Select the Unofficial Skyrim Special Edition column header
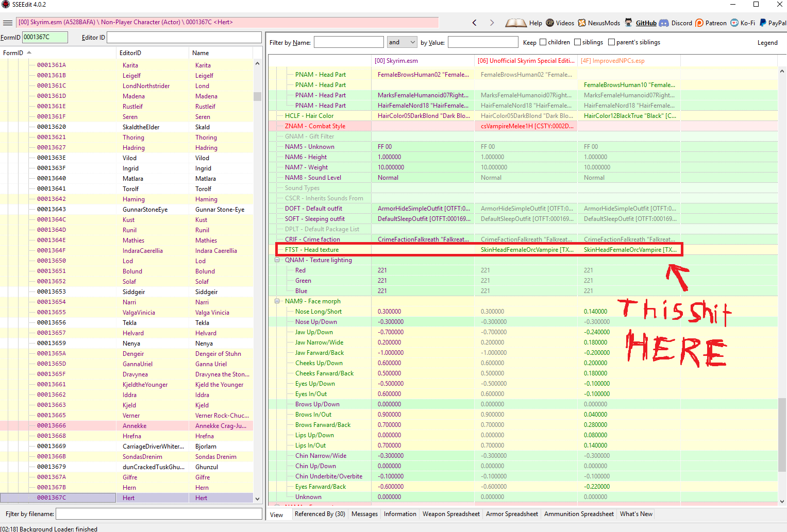 coord(526,61)
